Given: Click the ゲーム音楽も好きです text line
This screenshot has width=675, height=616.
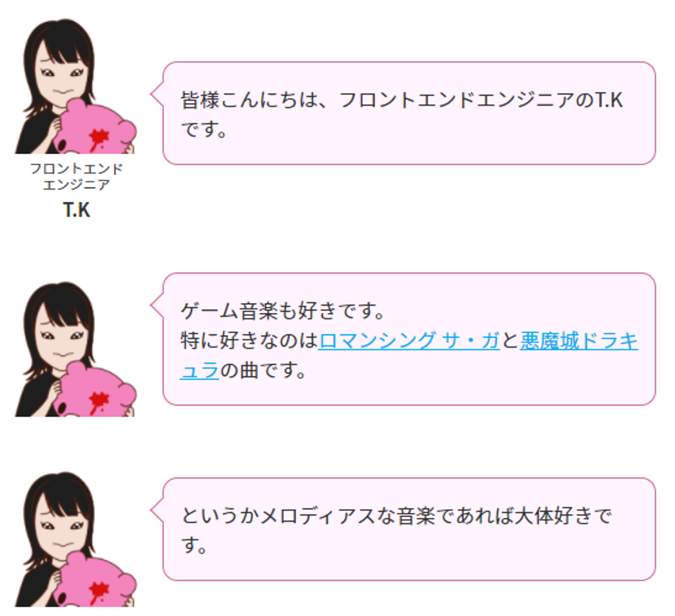Looking at the screenshot, I should tap(283, 311).
